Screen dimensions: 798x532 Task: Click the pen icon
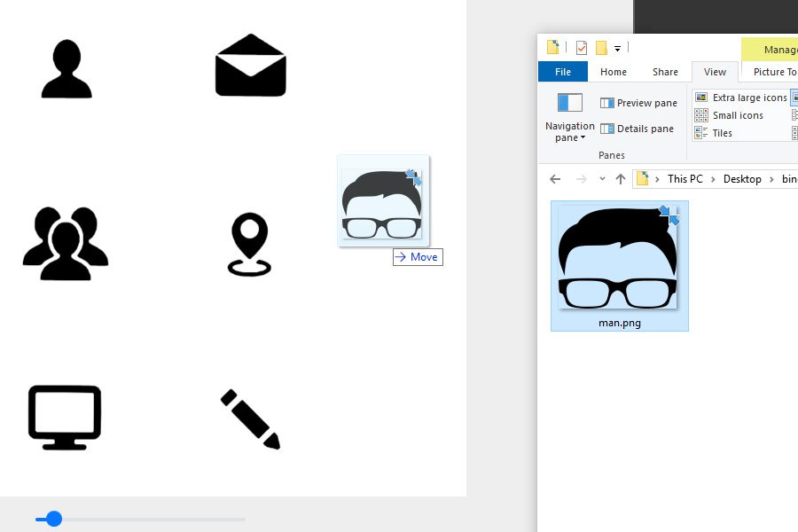pyautogui.click(x=250, y=419)
